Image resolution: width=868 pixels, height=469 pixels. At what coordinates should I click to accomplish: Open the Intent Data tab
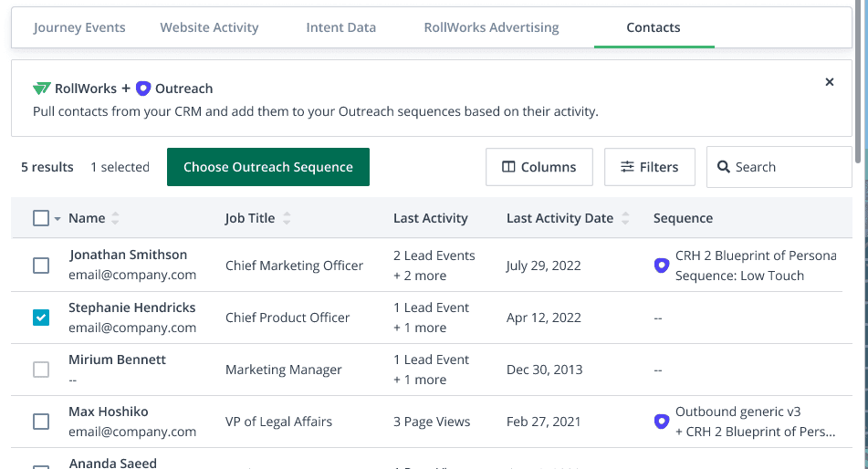coord(340,27)
